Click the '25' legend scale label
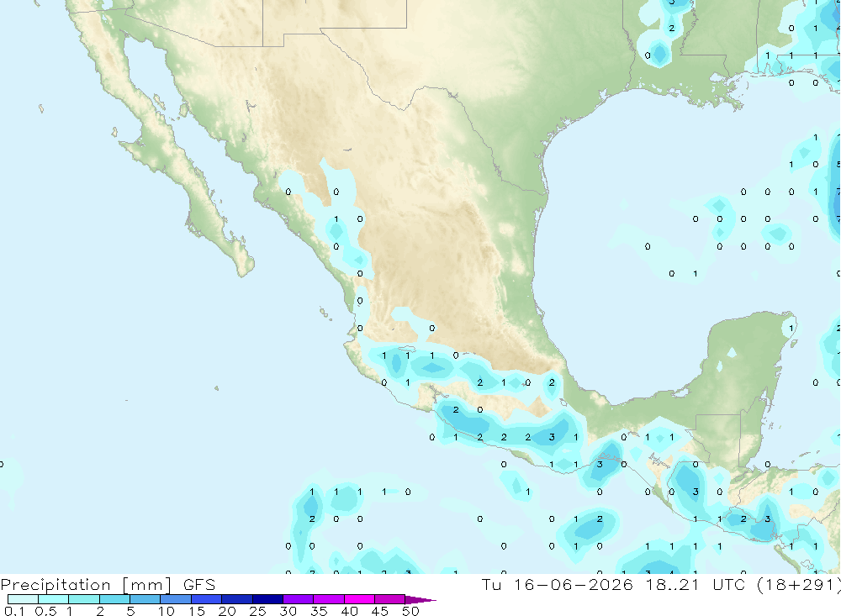The height and width of the screenshot is (616, 841). (257, 611)
